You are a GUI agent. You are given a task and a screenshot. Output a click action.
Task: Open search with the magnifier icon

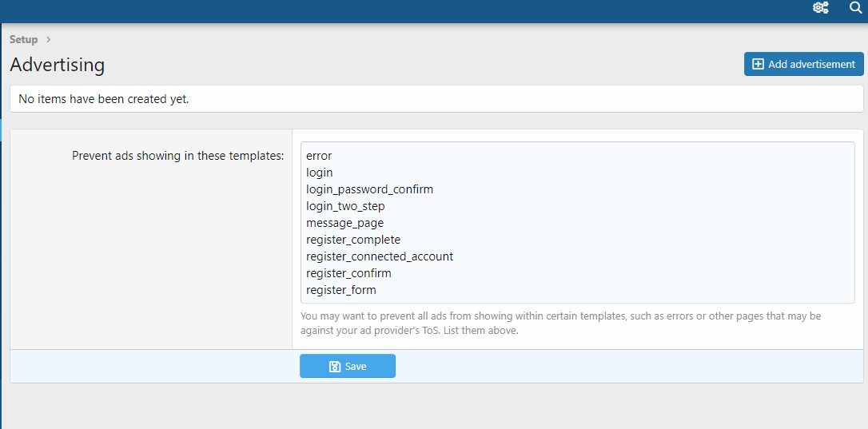[855, 8]
